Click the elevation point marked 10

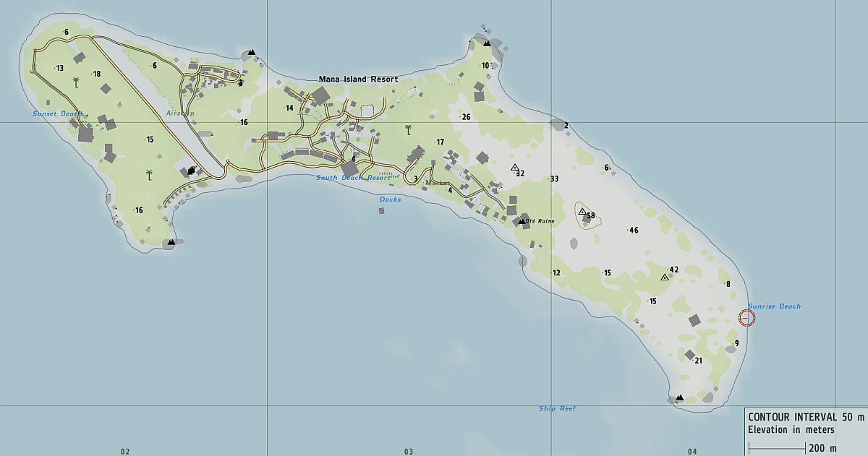click(485, 66)
